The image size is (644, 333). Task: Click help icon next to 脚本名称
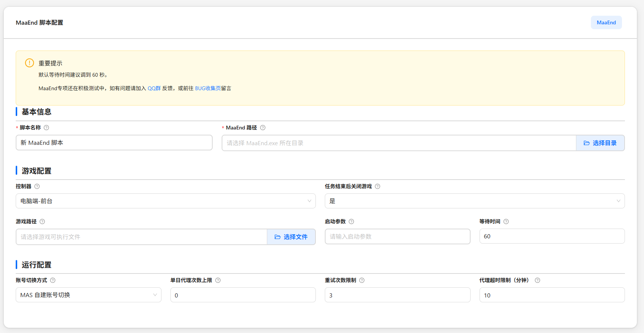(x=46, y=128)
